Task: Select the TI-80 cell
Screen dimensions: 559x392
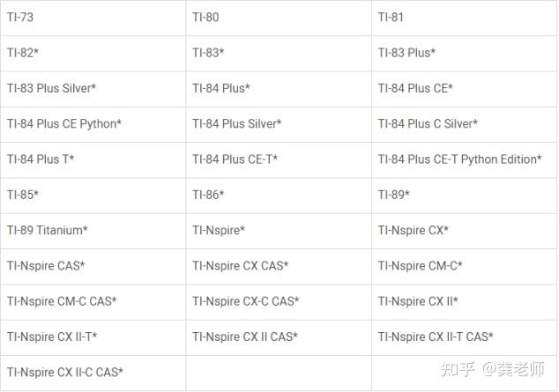Action: 279,18
